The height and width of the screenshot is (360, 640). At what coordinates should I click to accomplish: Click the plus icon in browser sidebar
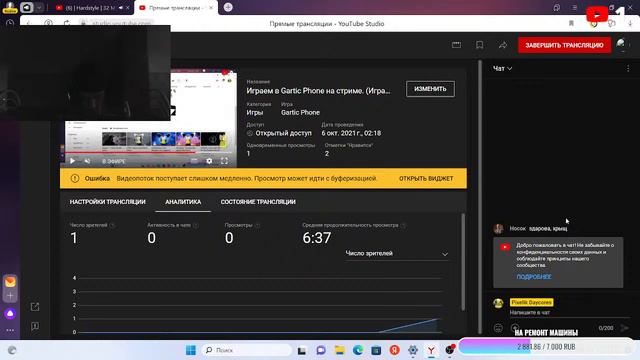coord(10,296)
